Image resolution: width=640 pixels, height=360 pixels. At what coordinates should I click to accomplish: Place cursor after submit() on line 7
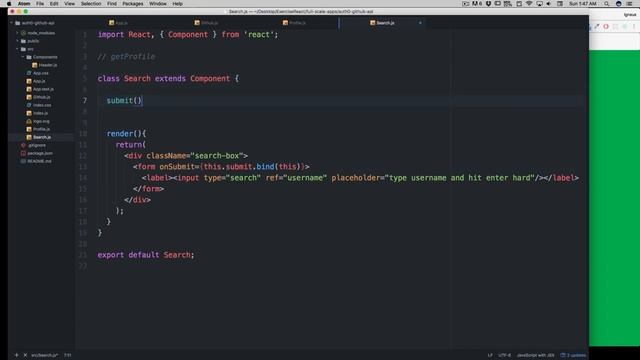pyautogui.click(x=142, y=100)
